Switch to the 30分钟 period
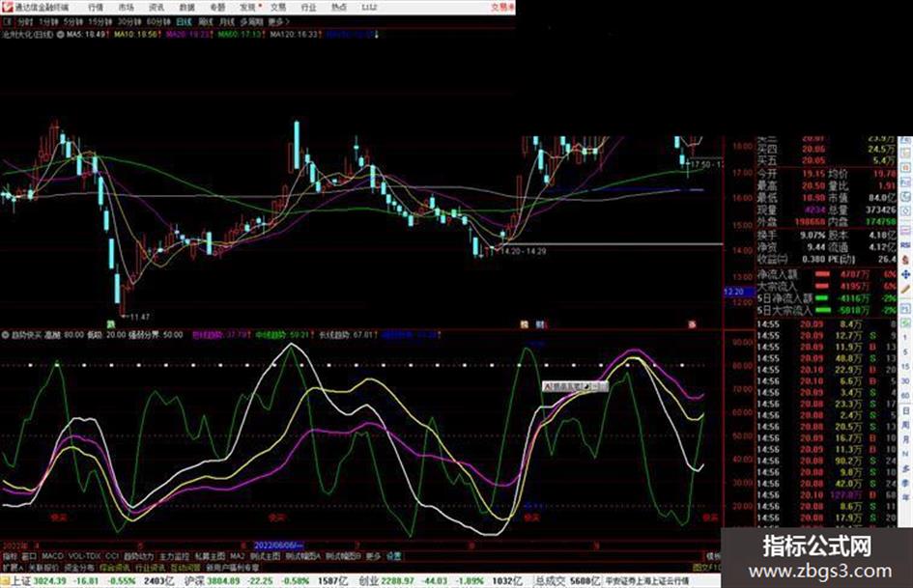Screen dimensions: 913x588 128,21
